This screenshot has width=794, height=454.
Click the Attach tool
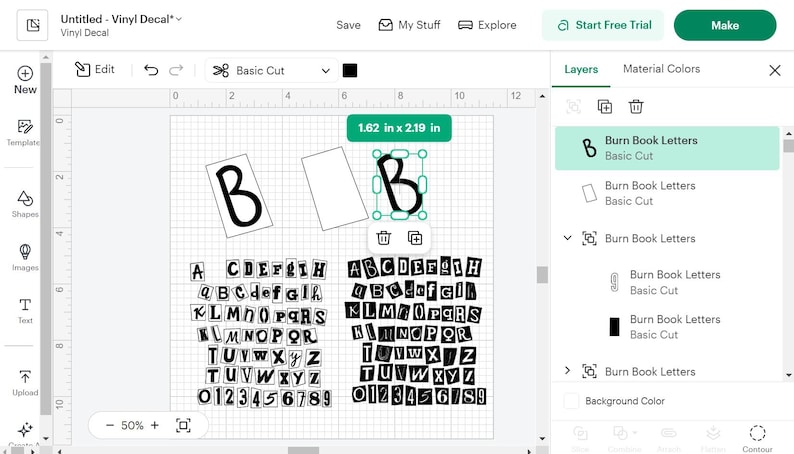point(669,439)
